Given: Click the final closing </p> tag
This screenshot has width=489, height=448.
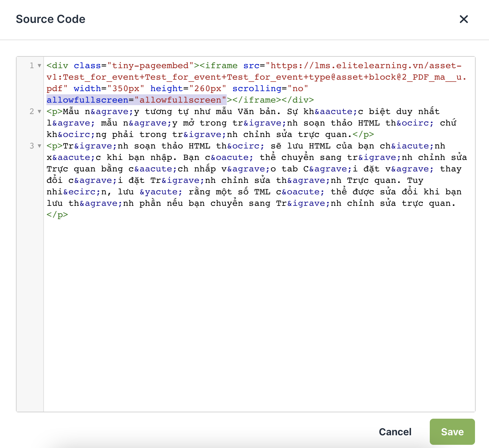Looking at the screenshot, I should click(57, 215).
